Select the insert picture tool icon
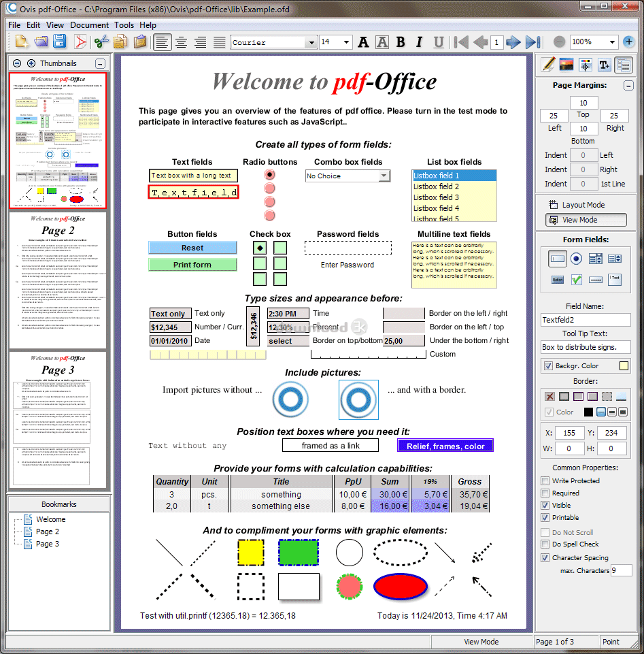Viewport: 644px width, 654px height. tap(566, 65)
